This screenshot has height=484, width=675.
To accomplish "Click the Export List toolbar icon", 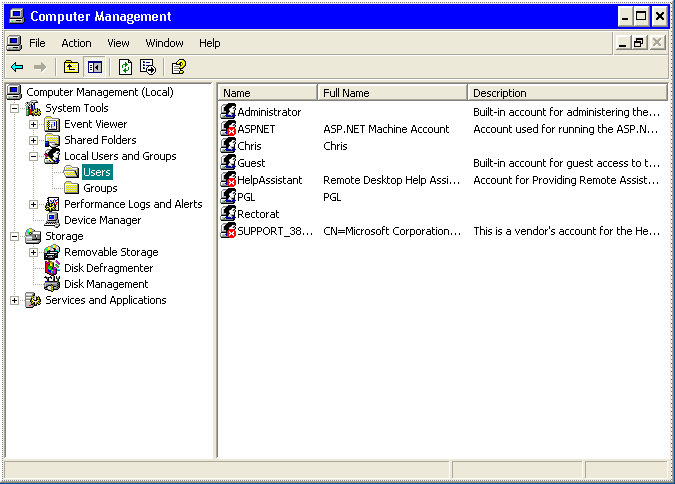I will point(148,67).
